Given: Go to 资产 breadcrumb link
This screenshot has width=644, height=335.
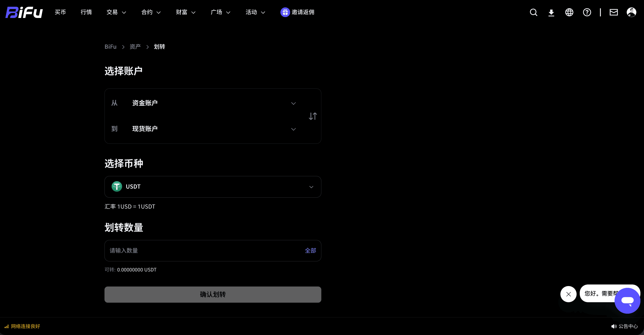Looking at the screenshot, I should click(135, 47).
